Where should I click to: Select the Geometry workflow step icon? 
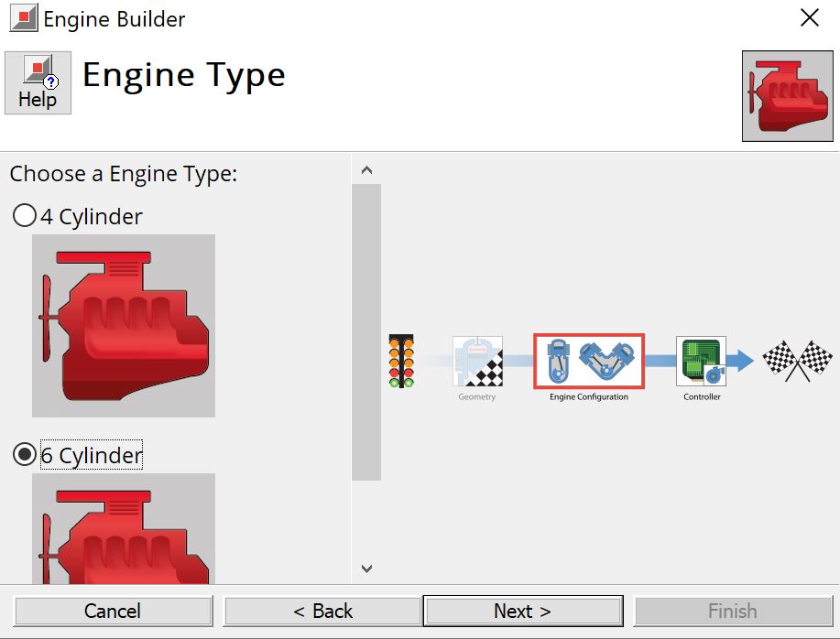coord(476,361)
